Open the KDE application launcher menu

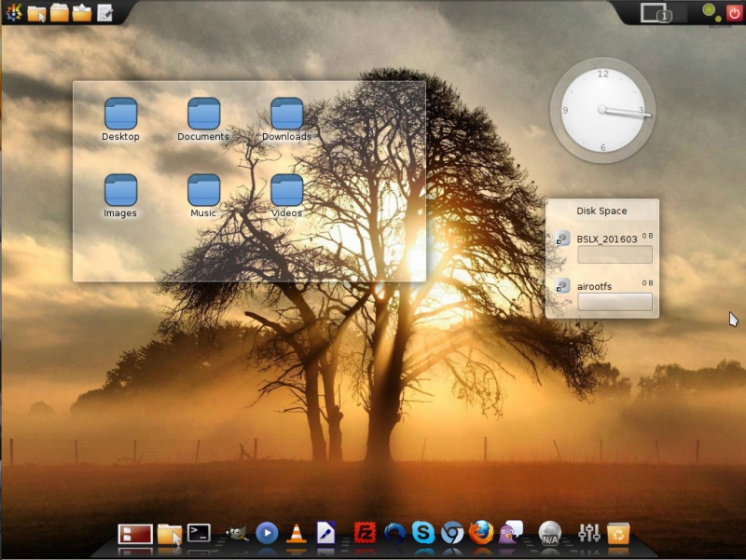13,13
